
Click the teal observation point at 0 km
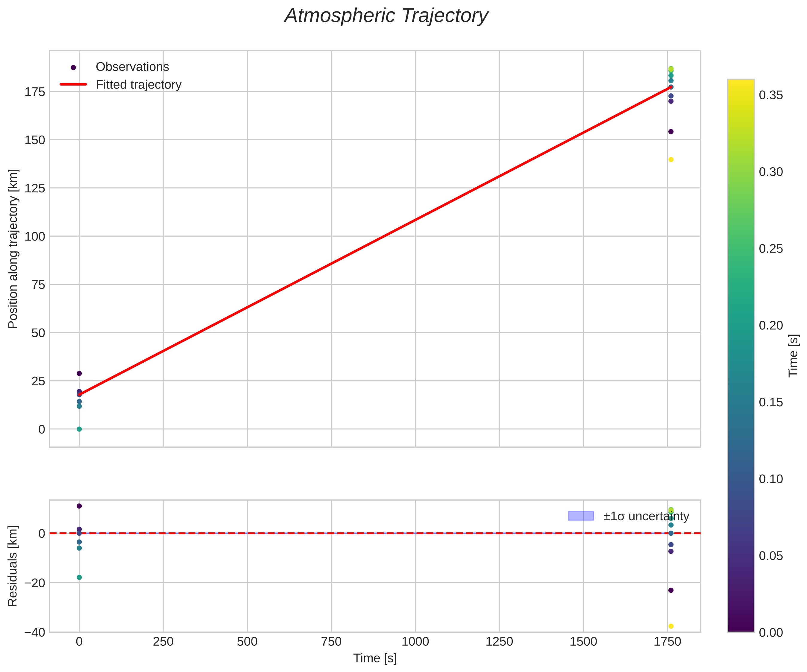pos(79,429)
